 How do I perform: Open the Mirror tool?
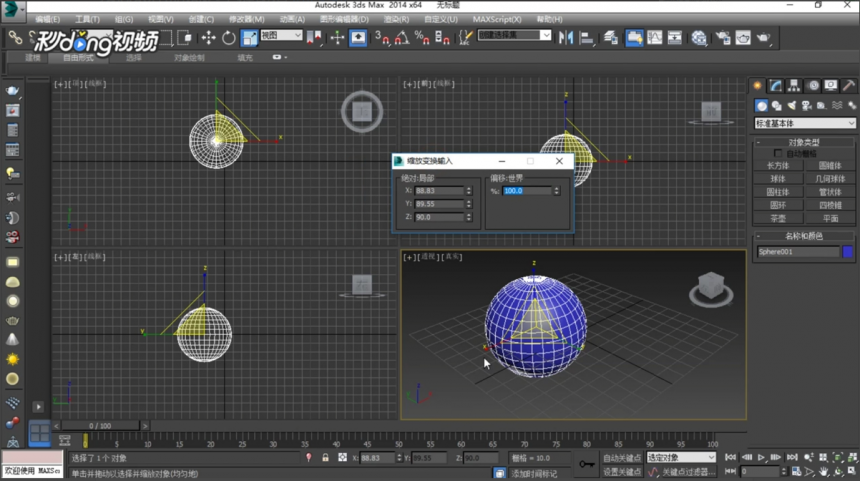point(565,38)
